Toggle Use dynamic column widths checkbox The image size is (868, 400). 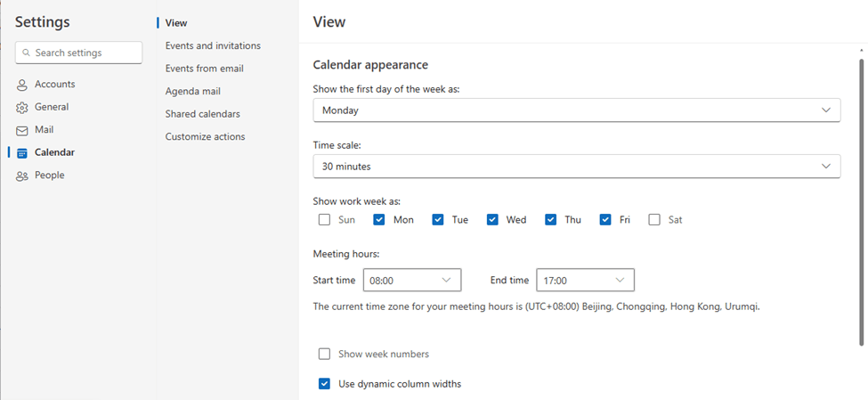point(324,384)
